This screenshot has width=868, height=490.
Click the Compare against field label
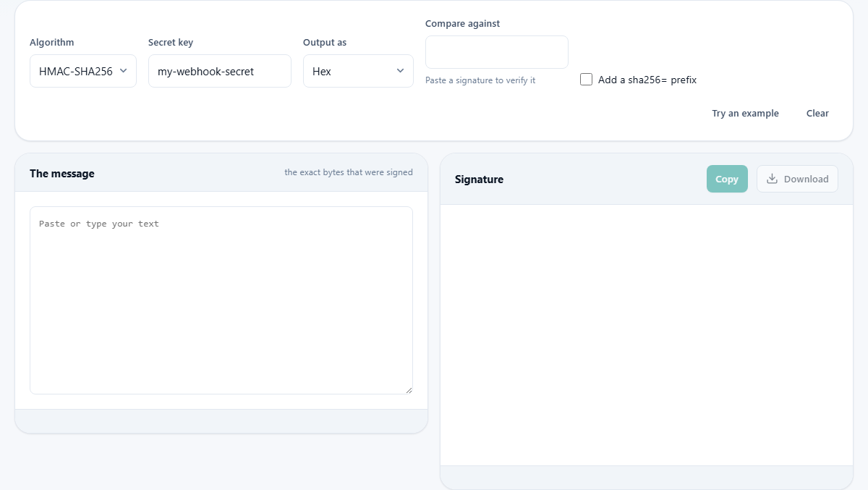coord(462,23)
